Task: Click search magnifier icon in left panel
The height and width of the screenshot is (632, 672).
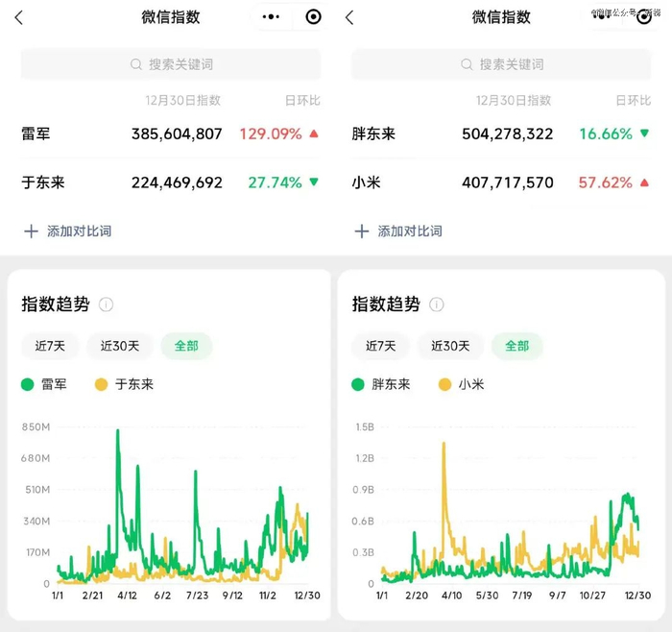Action: click(x=136, y=64)
